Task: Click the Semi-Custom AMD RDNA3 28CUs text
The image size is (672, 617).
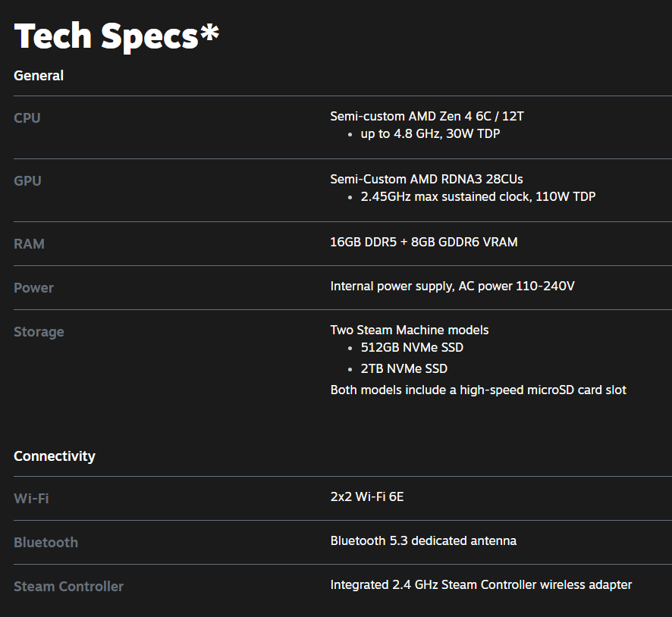Action: 426,179
